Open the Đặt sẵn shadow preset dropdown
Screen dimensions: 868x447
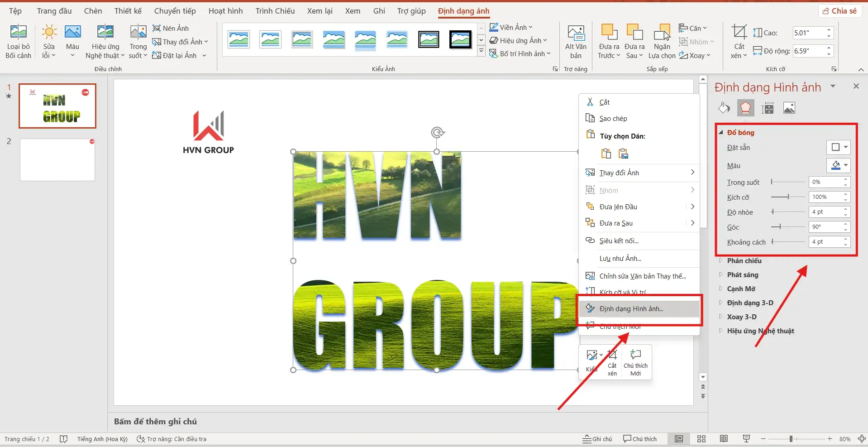(x=839, y=147)
